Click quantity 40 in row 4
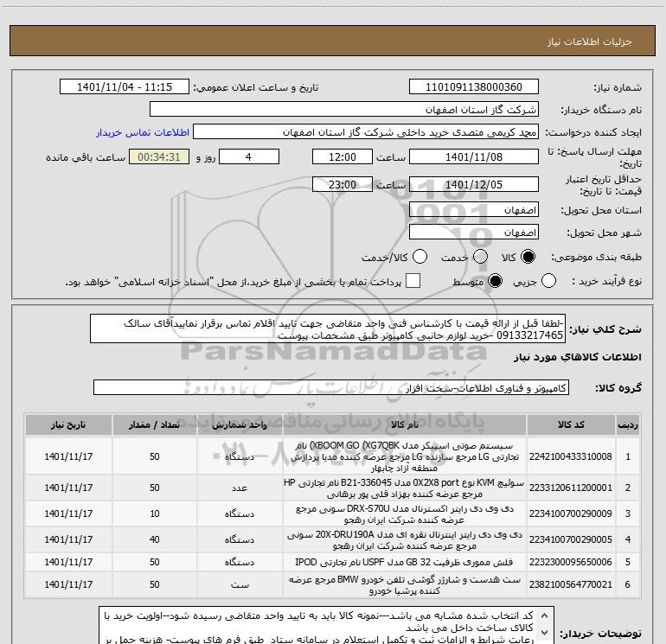Image resolution: width=666 pixels, height=644 pixels. pyautogui.click(x=155, y=539)
